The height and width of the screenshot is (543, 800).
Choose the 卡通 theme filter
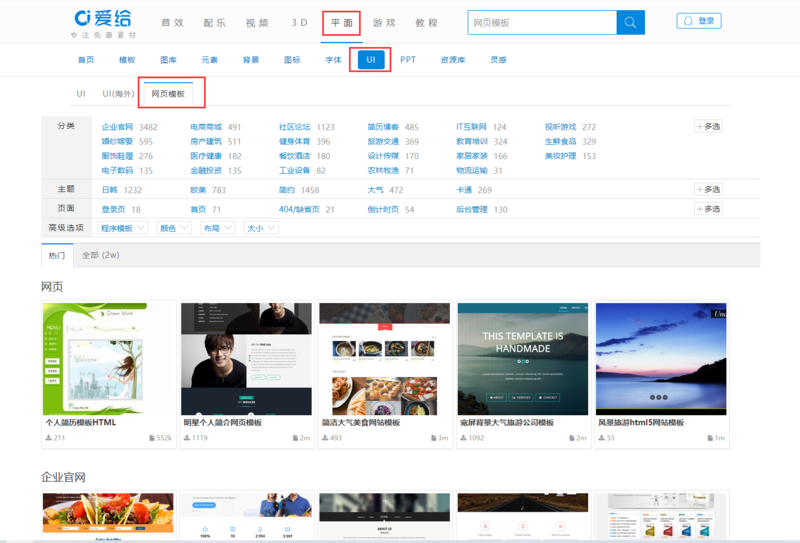[464, 190]
